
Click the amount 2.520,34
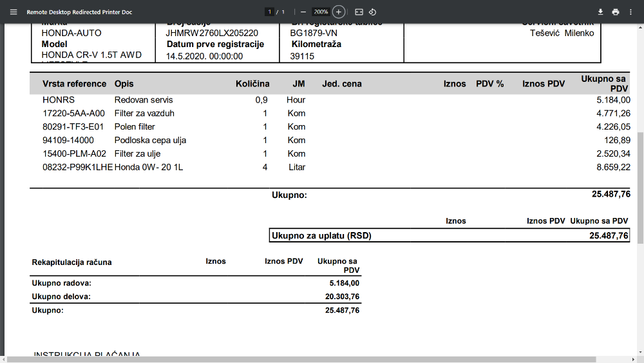(614, 153)
